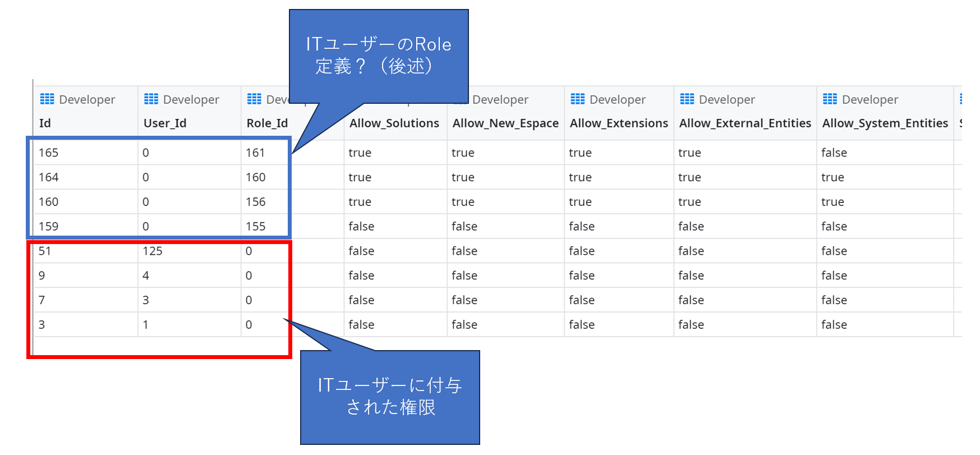The width and height of the screenshot is (980, 455).
Task: Click the table icon above Allow_System_Entities
Action: click(830, 99)
